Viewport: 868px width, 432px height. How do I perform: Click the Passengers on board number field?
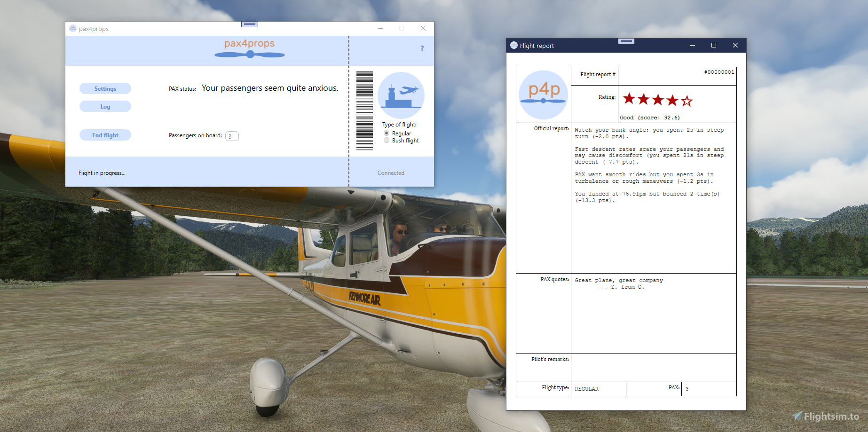pos(232,136)
